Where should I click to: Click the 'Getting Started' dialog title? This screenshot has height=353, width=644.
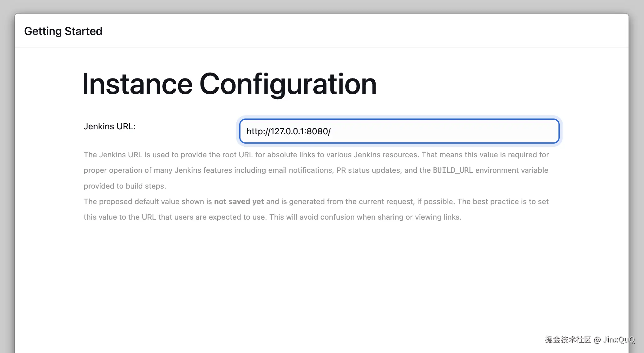[63, 31]
